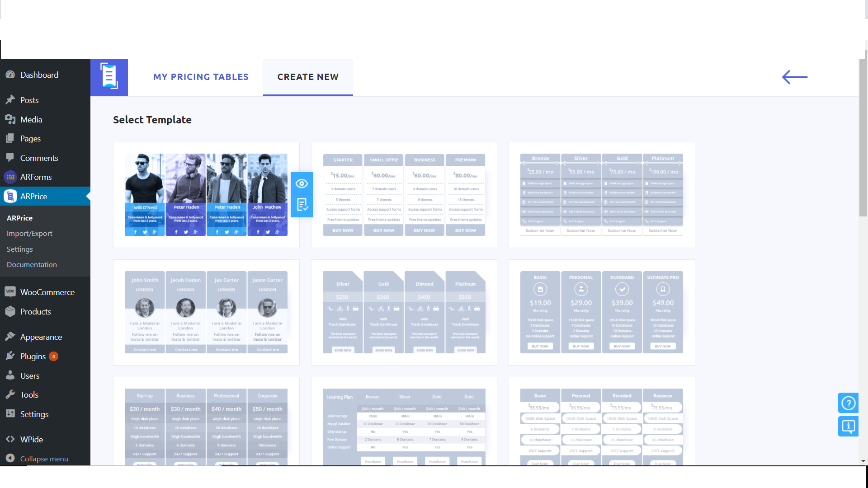Click the back arrow icon
Screen dimensions: 868x488
(794, 77)
